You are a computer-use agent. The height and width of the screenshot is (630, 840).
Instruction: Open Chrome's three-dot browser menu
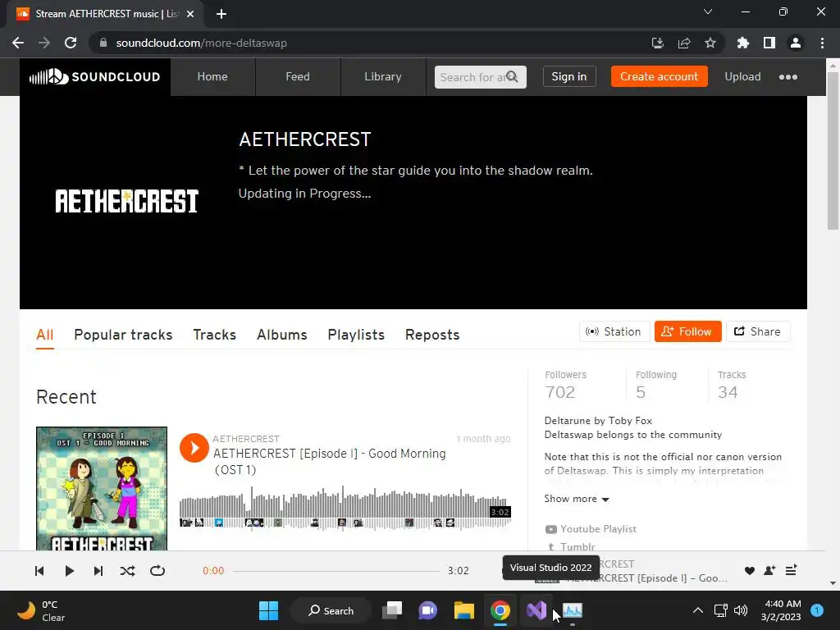point(822,43)
